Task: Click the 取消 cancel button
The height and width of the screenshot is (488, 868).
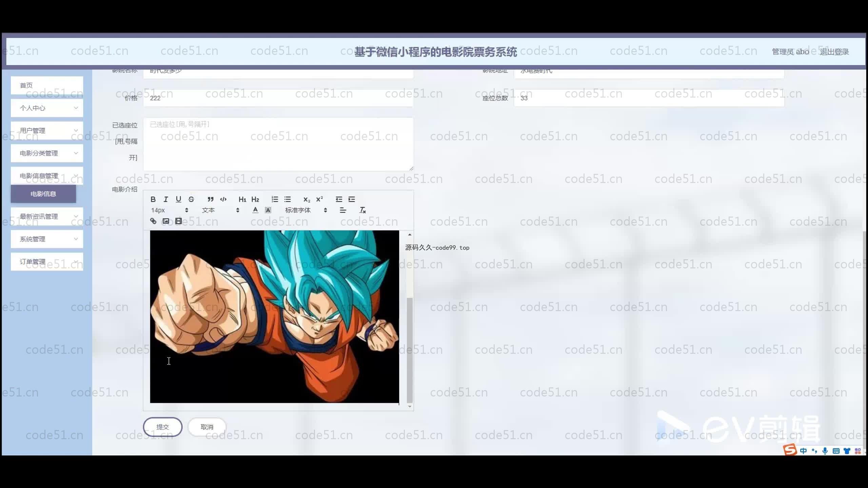Action: pos(207,427)
